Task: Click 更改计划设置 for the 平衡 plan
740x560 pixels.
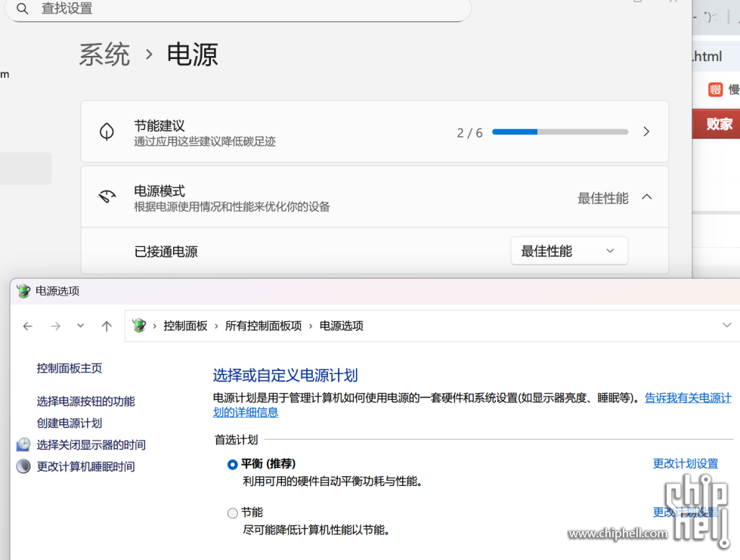Action: pyautogui.click(x=685, y=463)
